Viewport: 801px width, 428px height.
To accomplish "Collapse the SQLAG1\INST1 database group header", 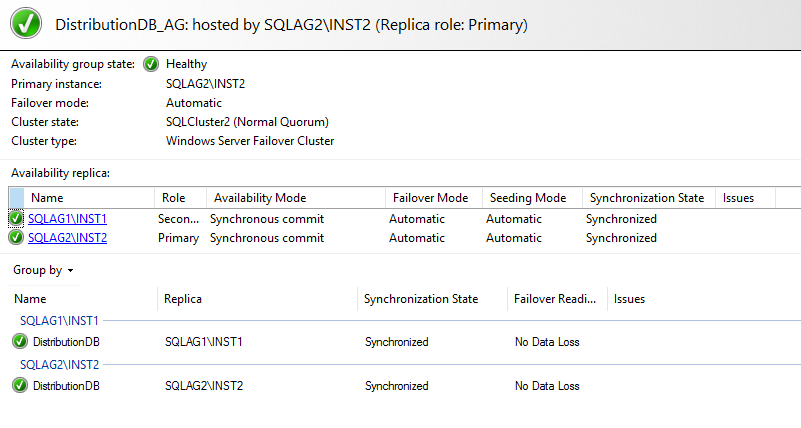I will [x=59, y=320].
